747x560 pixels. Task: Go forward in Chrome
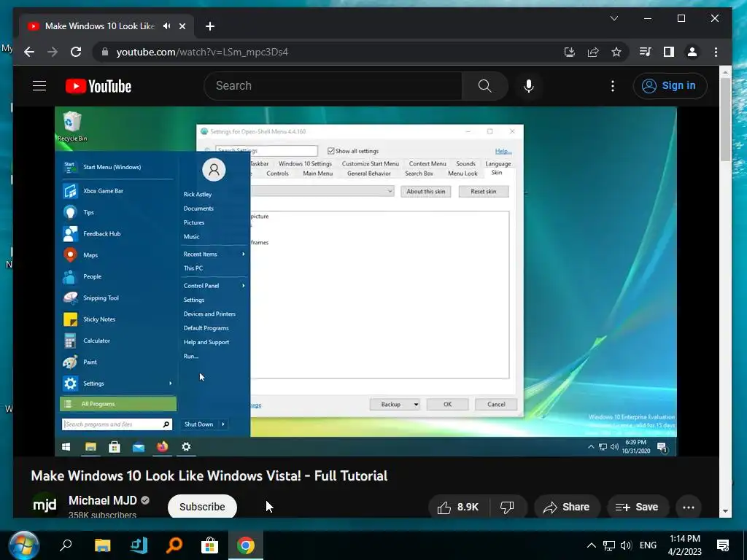pyautogui.click(x=53, y=52)
